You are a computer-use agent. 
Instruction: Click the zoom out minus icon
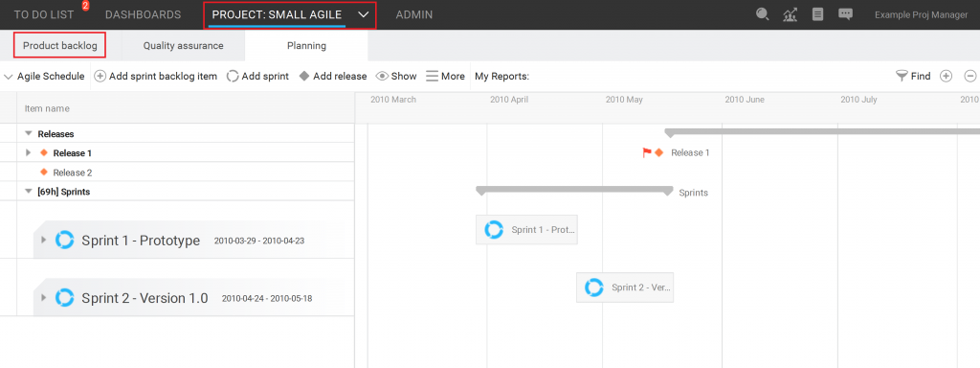[x=970, y=77]
